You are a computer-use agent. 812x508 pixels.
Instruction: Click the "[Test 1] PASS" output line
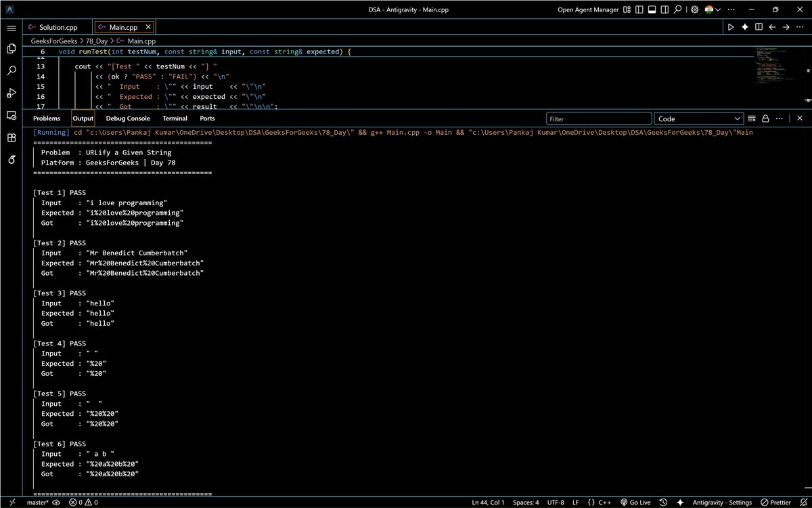[60, 192]
